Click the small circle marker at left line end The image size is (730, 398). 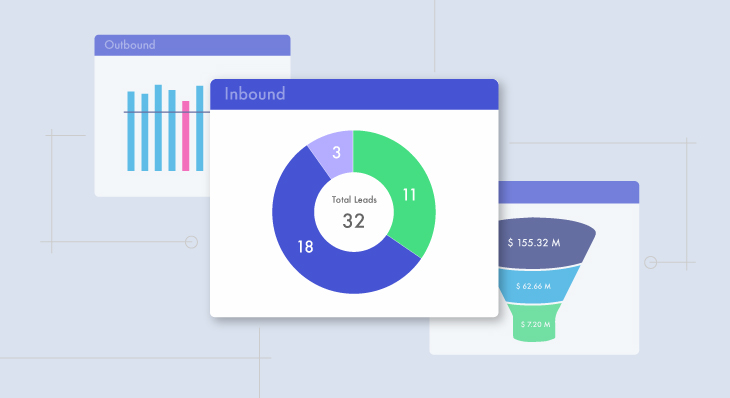[191, 242]
